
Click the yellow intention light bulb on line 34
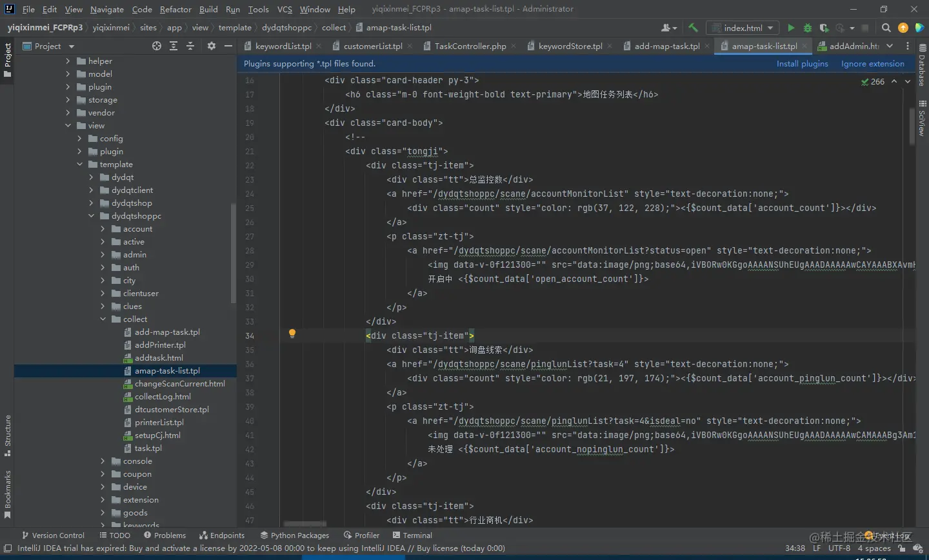(292, 334)
